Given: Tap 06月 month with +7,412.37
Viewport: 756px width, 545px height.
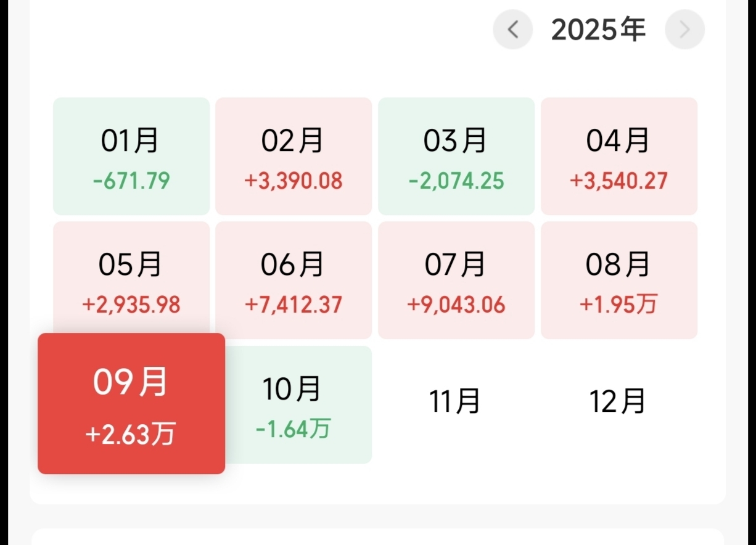Looking at the screenshot, I should pyautogui.click(x=294, y=280).
